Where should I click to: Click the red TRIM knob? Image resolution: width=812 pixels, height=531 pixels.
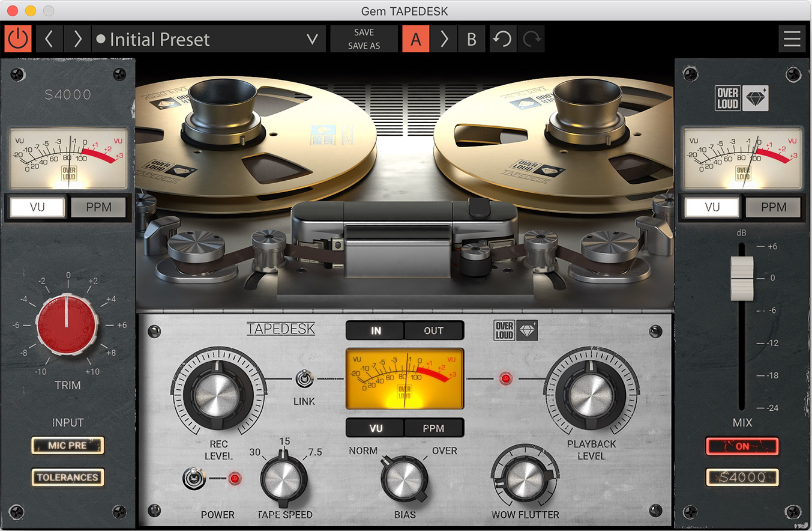click(x=67, y=324)
